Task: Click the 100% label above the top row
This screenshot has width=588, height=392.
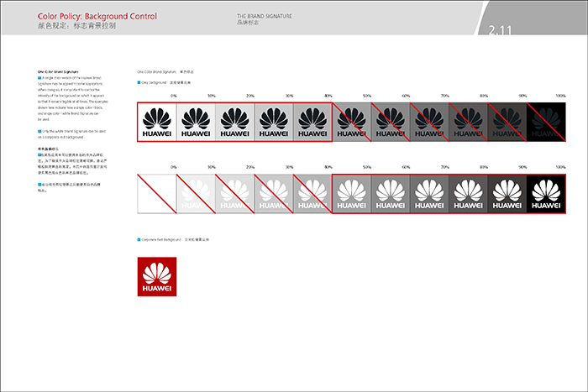Action: (x=560, y=97)
